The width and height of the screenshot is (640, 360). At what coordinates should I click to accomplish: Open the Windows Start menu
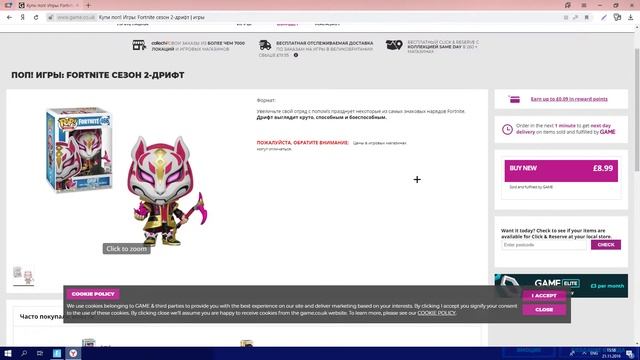[7, 353]
